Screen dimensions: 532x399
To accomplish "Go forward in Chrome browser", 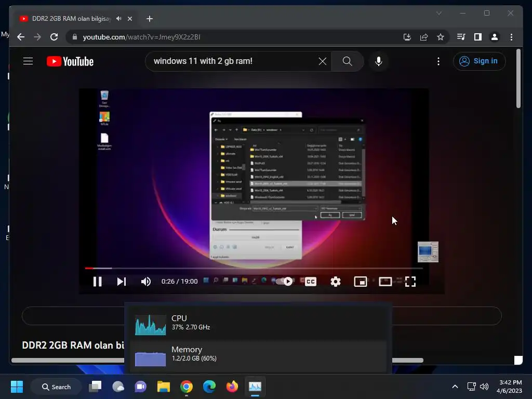I will click(37, 37).
